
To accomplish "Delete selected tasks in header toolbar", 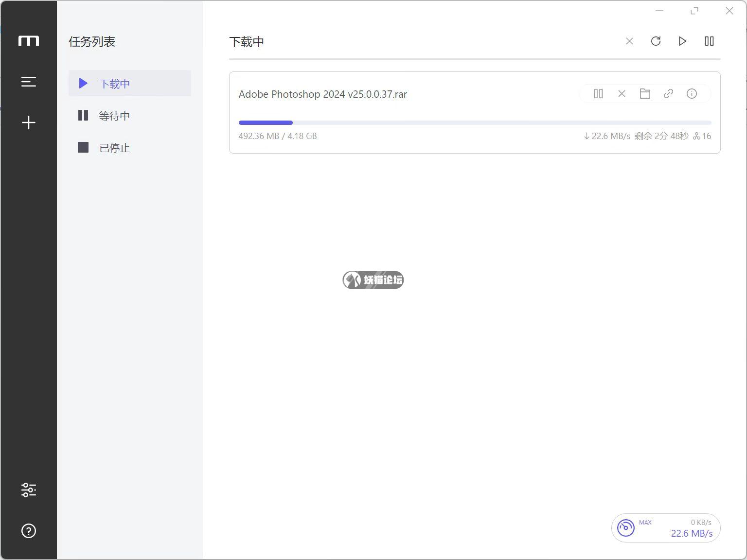I will 629,41.
